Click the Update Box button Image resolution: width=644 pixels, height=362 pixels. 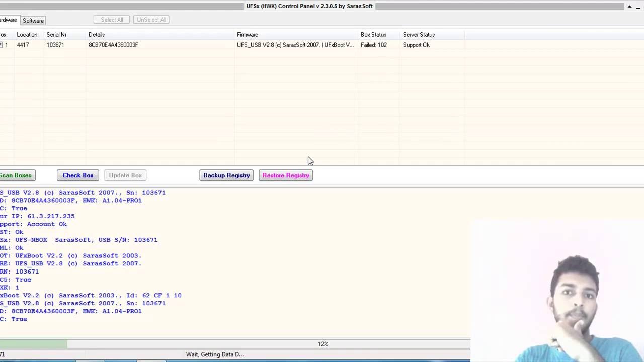tap(125, 175)
